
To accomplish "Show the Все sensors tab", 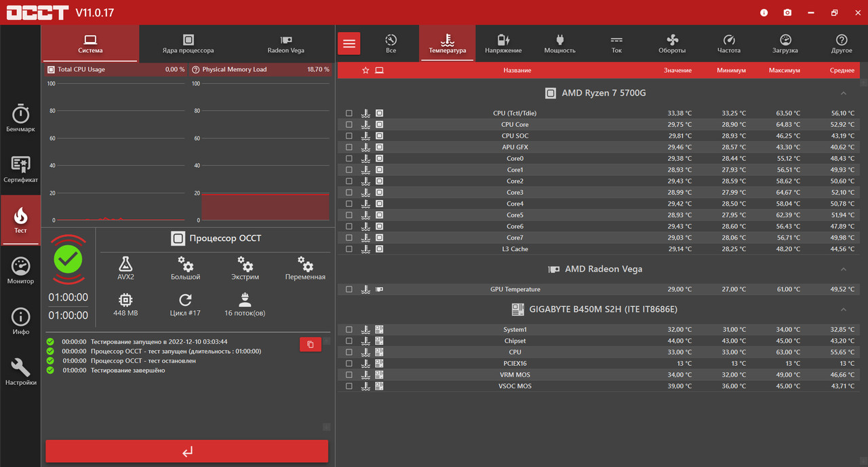I will [391, 43].
